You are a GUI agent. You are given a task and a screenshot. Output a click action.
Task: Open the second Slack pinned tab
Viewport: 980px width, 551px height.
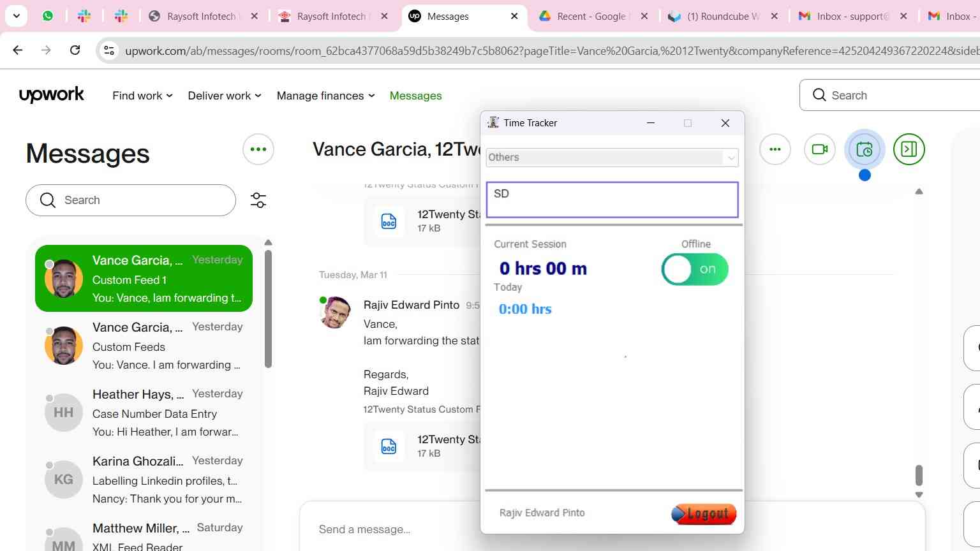(x=121, y=16)
